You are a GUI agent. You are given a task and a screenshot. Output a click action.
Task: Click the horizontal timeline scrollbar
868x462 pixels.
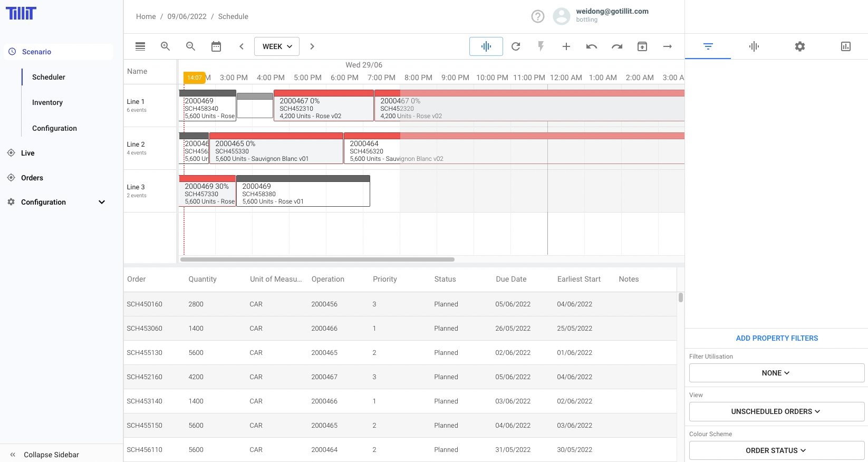pos(317,259)
